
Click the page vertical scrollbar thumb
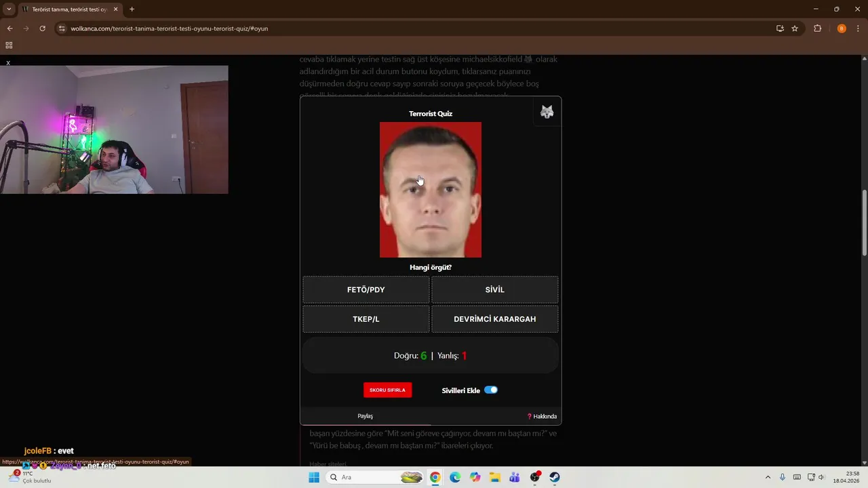point(864,222)
